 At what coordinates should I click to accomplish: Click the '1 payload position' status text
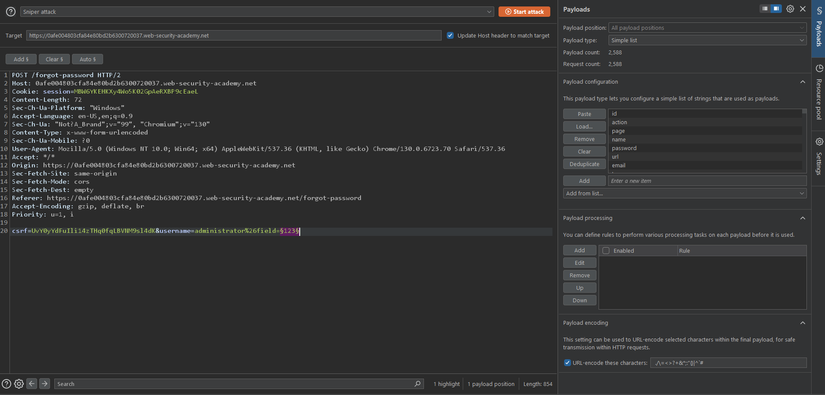(x=491, y=384)
